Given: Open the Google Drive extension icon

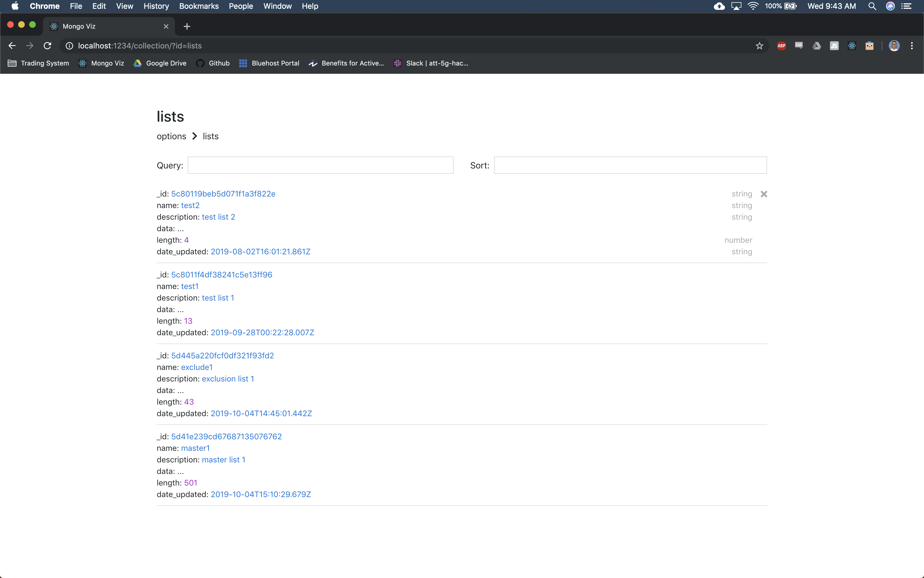Looking at the screenshot, I should pos(816,46).
